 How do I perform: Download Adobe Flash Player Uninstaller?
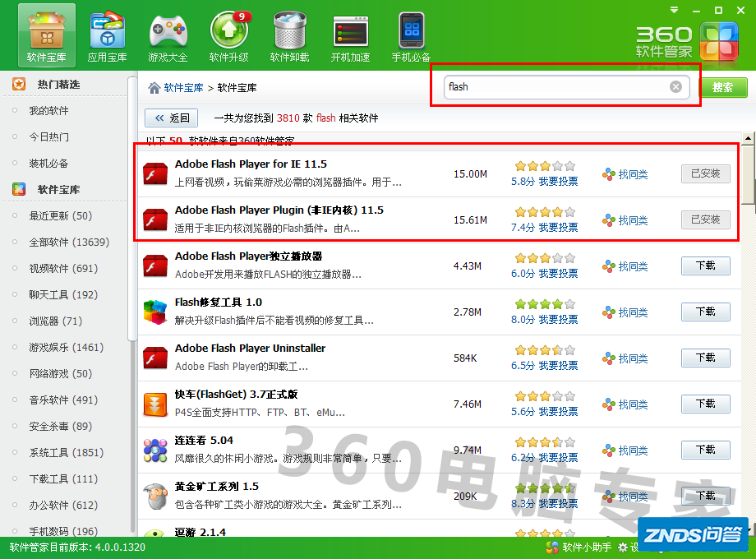705,358
